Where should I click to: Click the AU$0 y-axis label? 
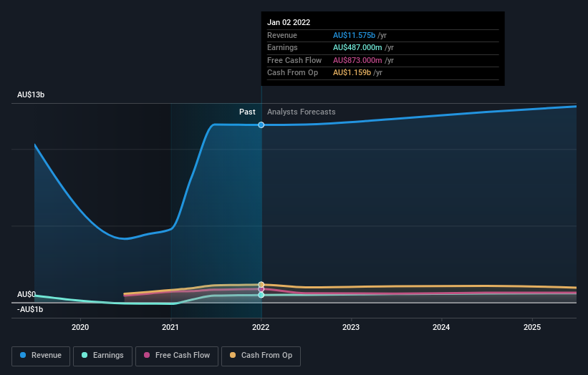click(26, 294)
